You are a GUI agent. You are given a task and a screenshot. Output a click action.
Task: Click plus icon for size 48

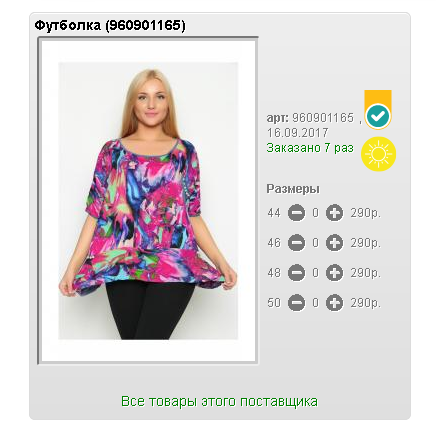[334, 273]
